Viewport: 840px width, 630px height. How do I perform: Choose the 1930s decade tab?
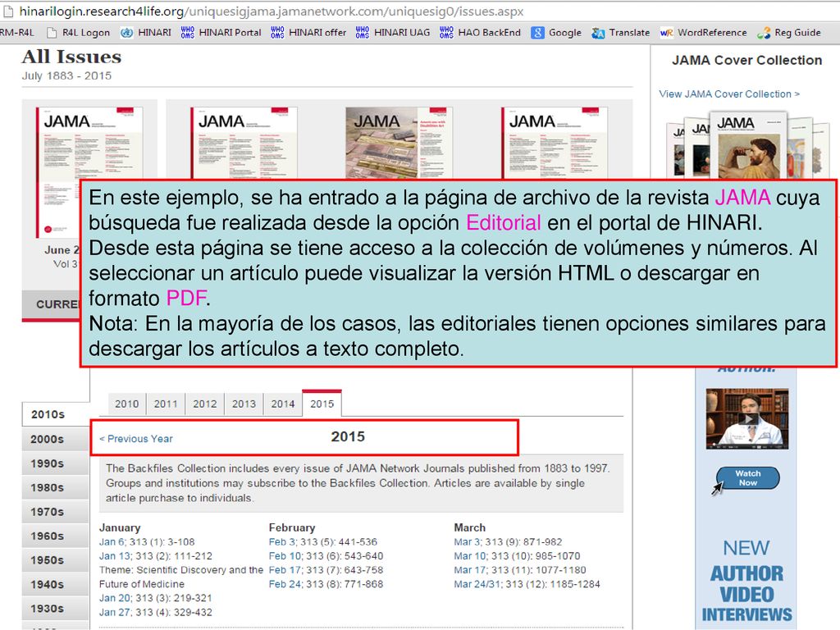pos(56,608)
